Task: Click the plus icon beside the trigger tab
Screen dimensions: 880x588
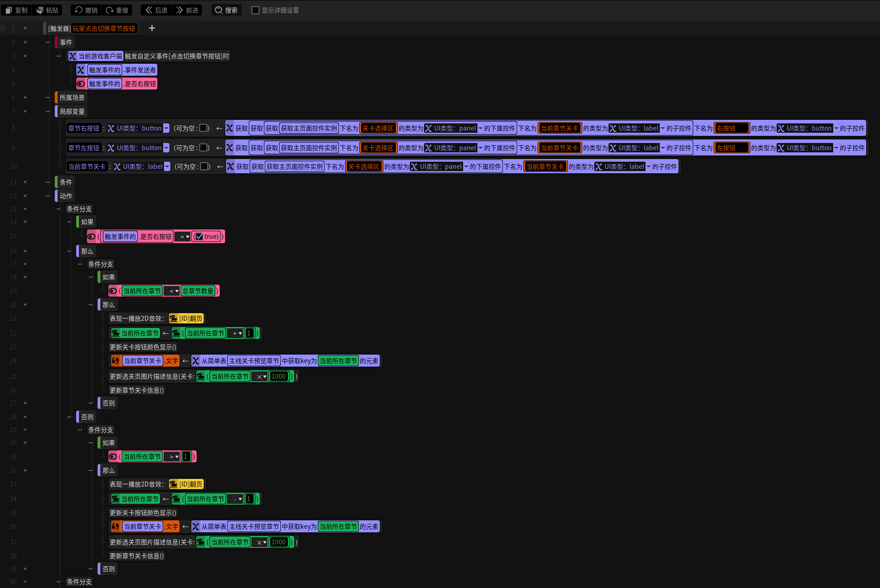Action: (152, 28)
